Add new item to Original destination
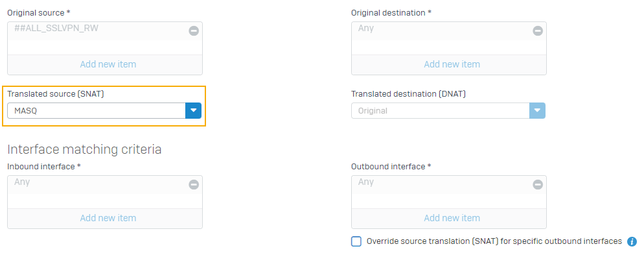The height and width of the screenshot is (253, 644). (452, 65)
